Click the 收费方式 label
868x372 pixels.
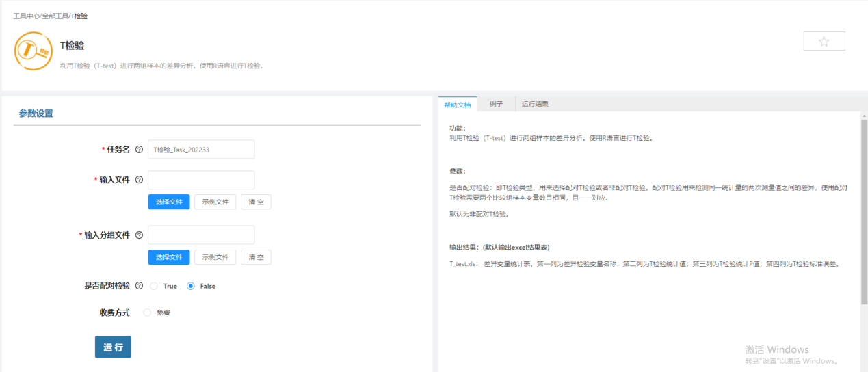pos(115,313)
